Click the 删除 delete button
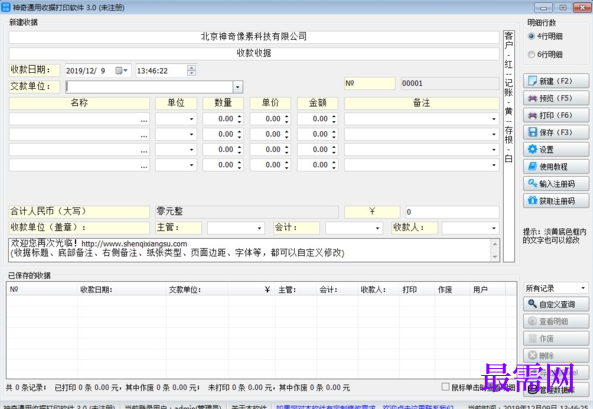593x409 pixels. point(556,356)
